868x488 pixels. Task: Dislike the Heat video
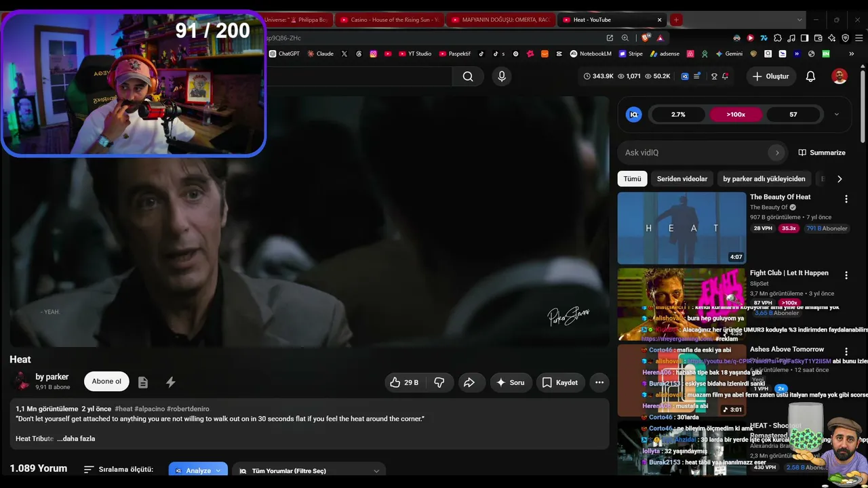pos(439,382)
